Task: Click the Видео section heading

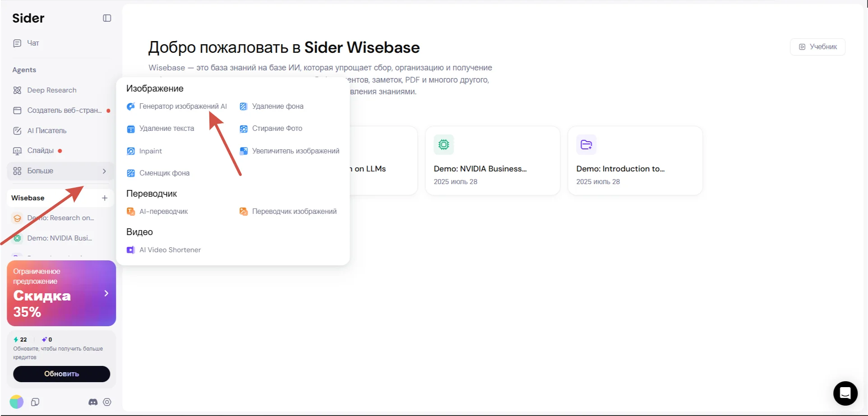Action: point(139,232)
